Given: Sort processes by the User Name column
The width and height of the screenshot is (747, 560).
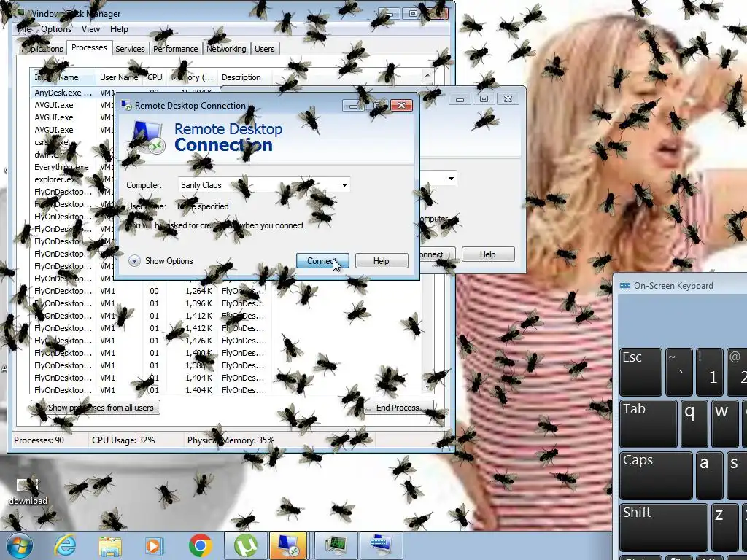Looking at the screenshot, I should 119,77.
